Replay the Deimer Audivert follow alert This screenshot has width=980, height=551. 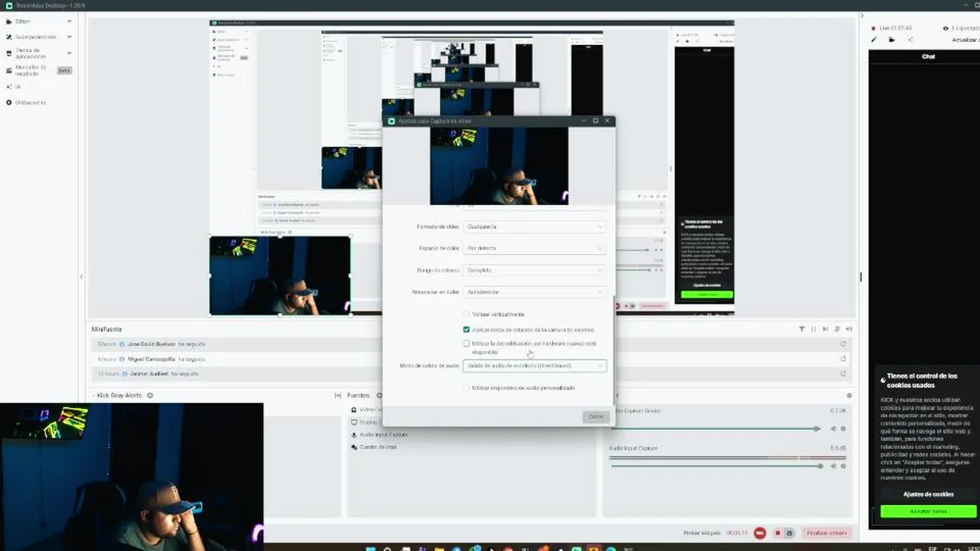coord(843,373)
